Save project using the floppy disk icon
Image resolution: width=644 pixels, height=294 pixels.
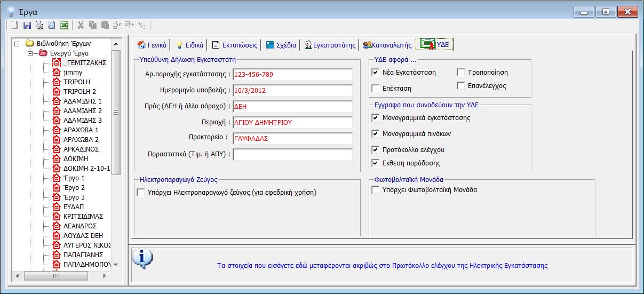click(27, 25)
